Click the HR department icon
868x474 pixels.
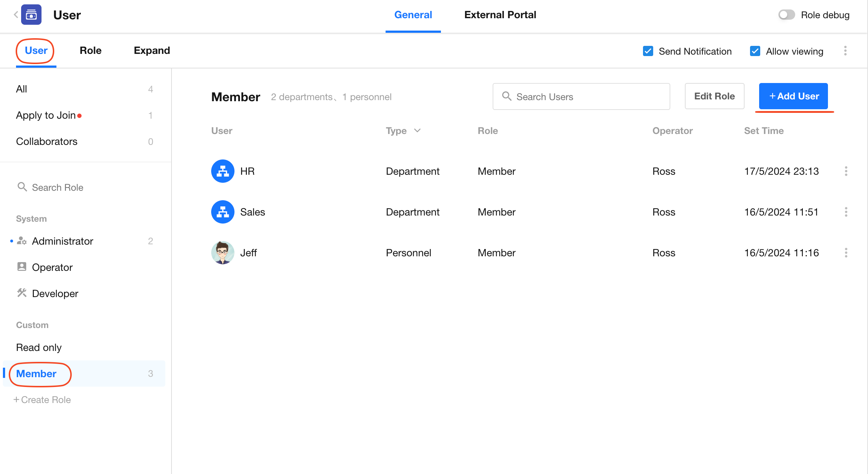coord(222,171)
